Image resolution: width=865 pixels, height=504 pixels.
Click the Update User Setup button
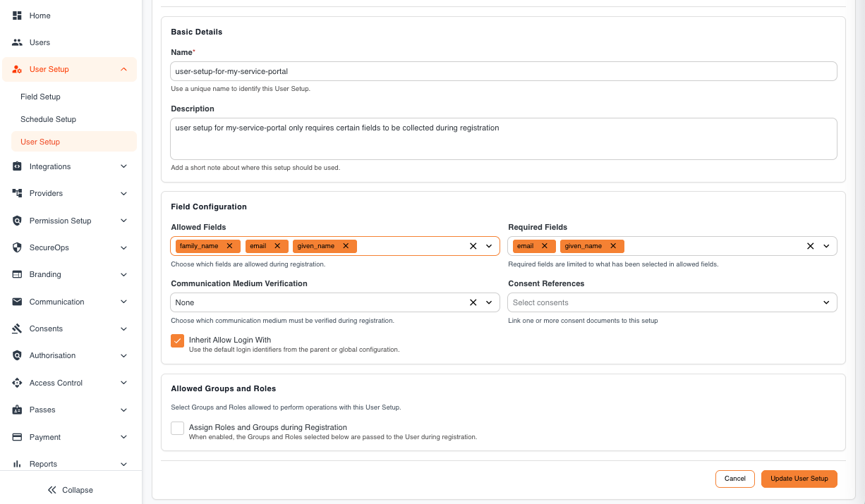(x=799, y=479)
